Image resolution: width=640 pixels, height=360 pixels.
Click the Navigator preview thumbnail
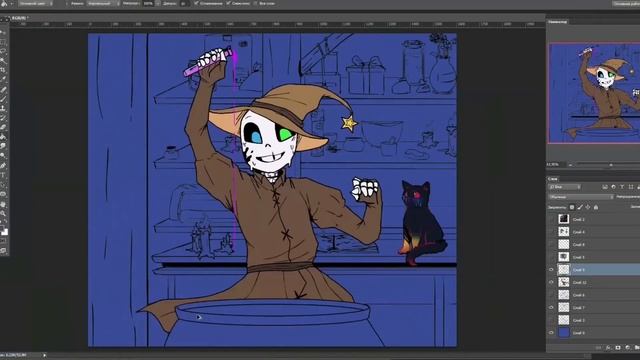pos(594,93)
